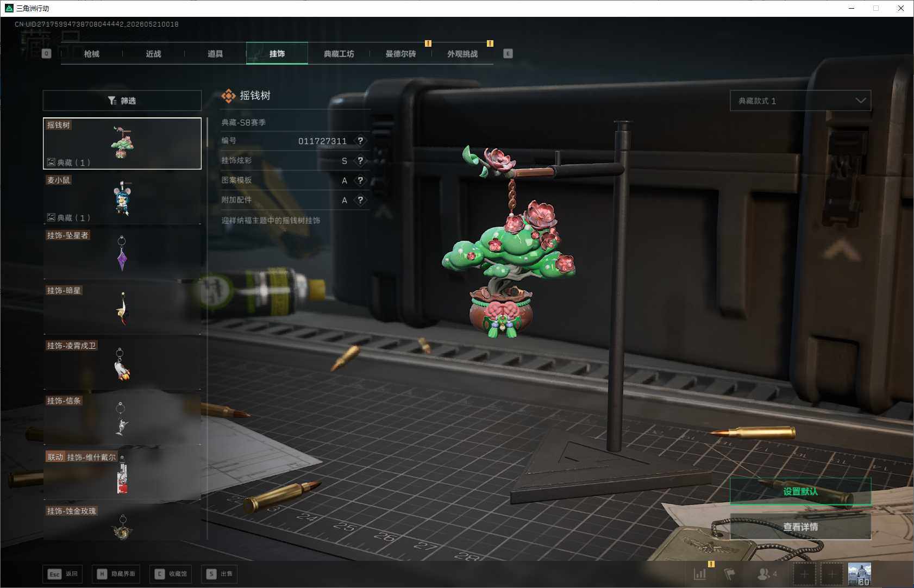Open the friends icon showing 4
Screen dimensions: 914x588
click(x=767, y=573)
